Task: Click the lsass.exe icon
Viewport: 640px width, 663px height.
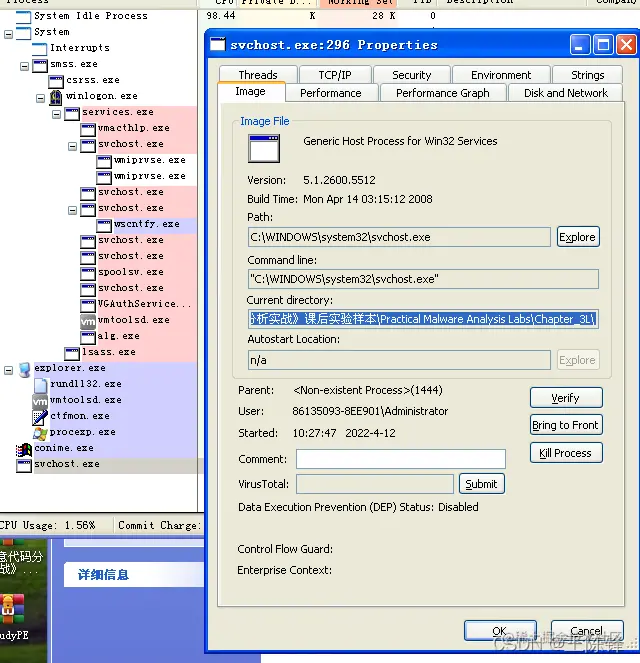Action: coord(72,353)
